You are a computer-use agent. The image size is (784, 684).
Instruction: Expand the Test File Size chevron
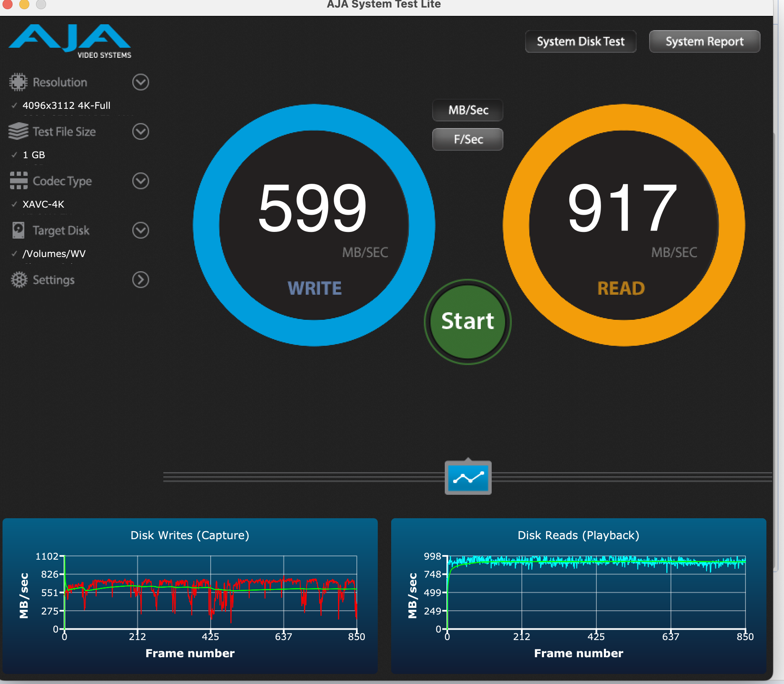(x=141, y=131)
